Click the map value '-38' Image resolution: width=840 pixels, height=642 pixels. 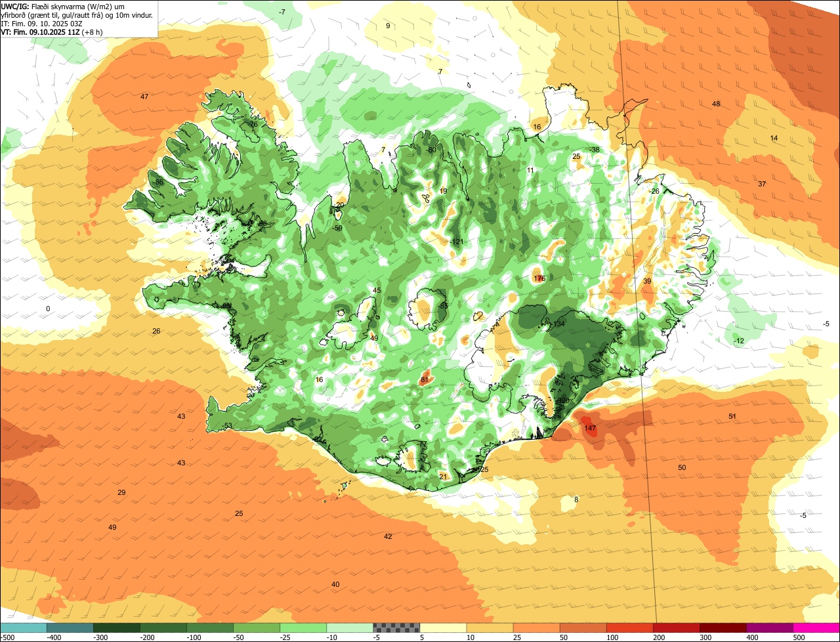pyautogui.click(x=594, y=150)
